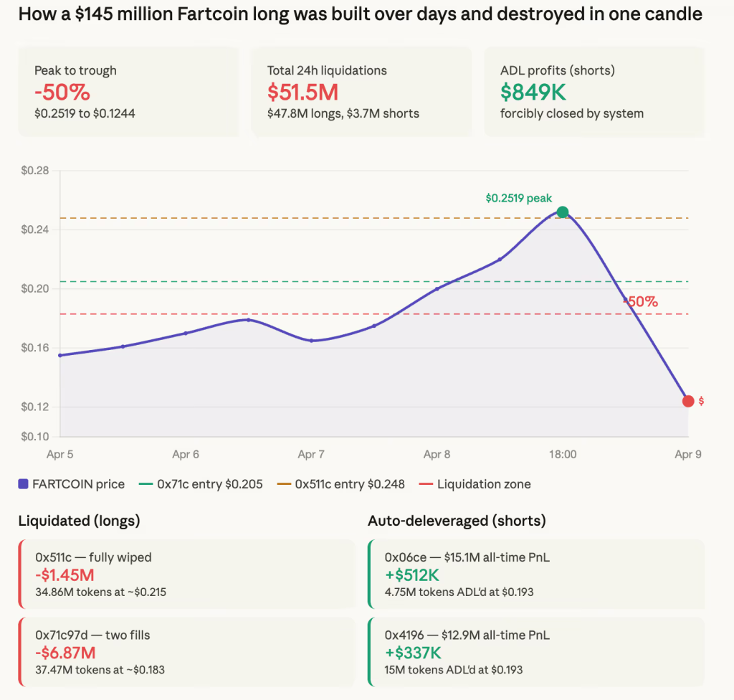Expand the 0x511c fully wiped card
This screenshot has height=700, width=734.
tap(186, 574)
